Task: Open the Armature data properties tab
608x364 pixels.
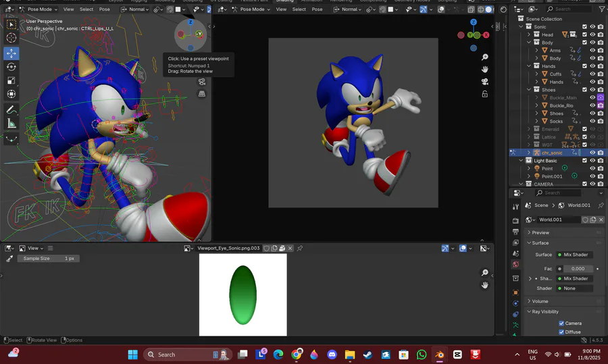Action: (515, 326)
